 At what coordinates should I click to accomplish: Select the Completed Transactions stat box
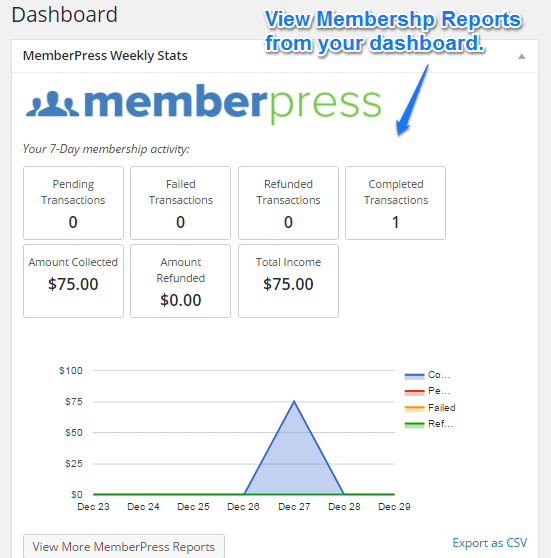coord(395,203)
